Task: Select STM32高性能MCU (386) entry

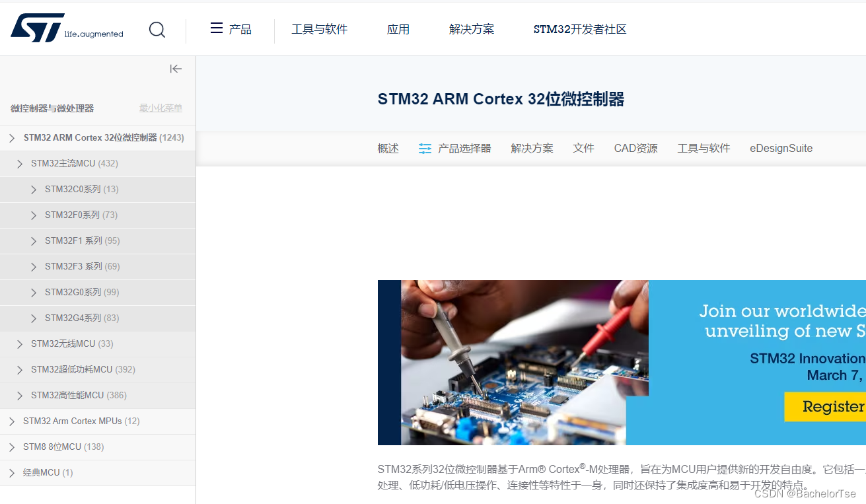Action: click(x=79, y=395)
